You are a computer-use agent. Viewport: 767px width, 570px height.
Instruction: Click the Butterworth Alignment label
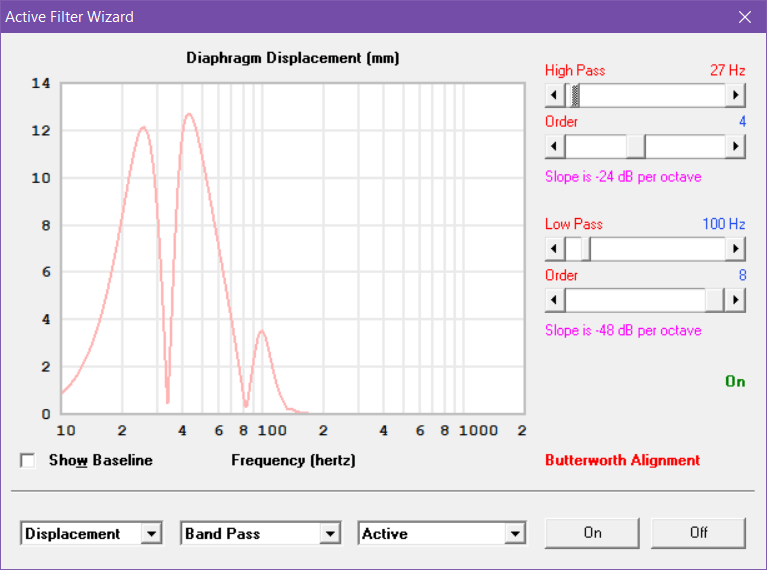click(622, 460)
